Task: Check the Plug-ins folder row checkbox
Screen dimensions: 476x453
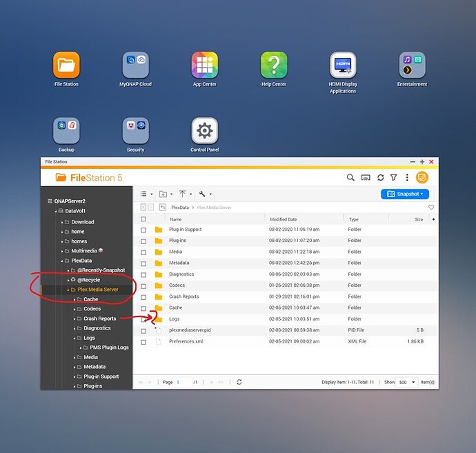Action: [x=143, y=241]
